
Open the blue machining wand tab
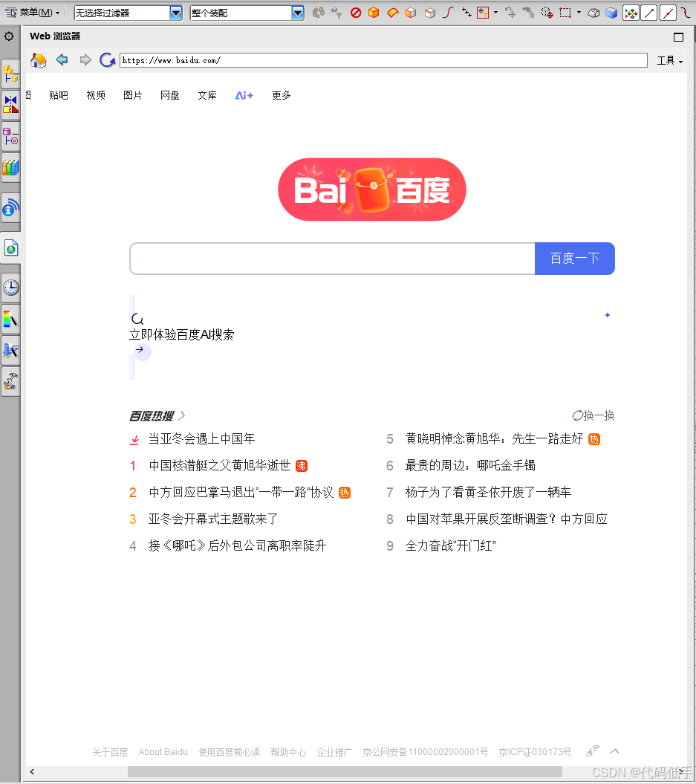pos(11,351)
